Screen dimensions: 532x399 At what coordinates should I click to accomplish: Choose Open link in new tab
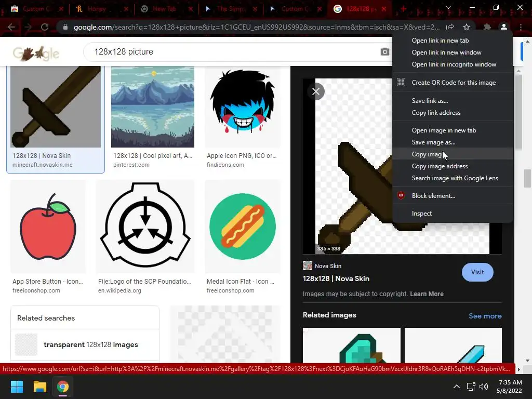(453, 41)
